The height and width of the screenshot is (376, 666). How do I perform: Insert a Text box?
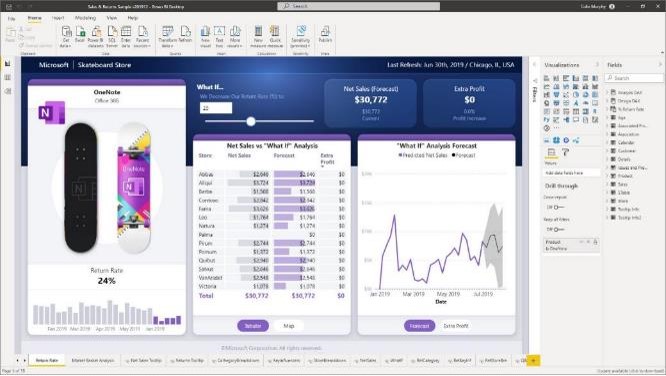coord(220,37)
